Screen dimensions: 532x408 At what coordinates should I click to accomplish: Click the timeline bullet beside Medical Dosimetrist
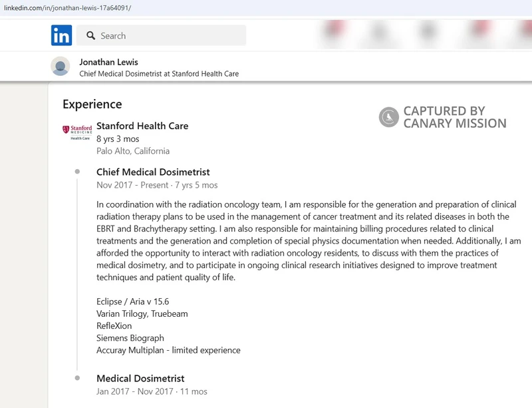[77, 378]
